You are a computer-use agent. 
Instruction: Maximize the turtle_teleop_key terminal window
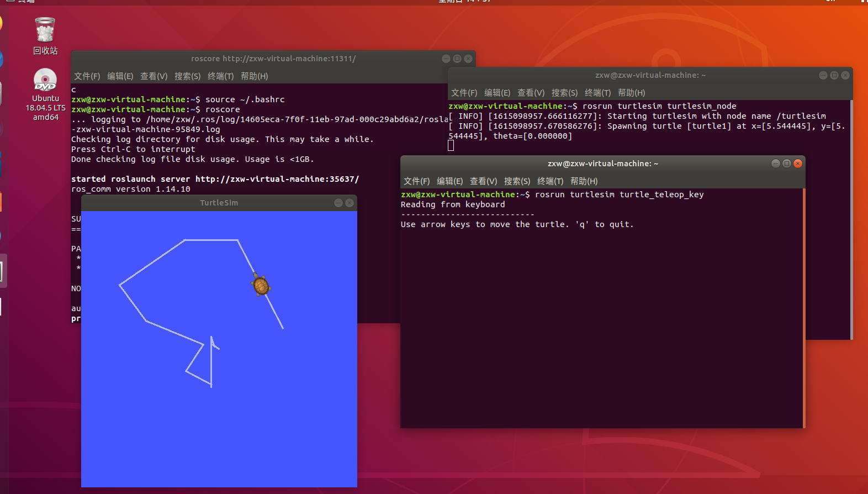[x=787, y=164]
